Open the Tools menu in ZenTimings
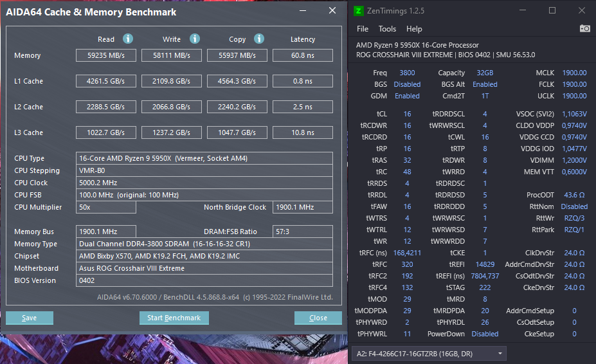The image size is (596, 364). click(x=387, y=29)
